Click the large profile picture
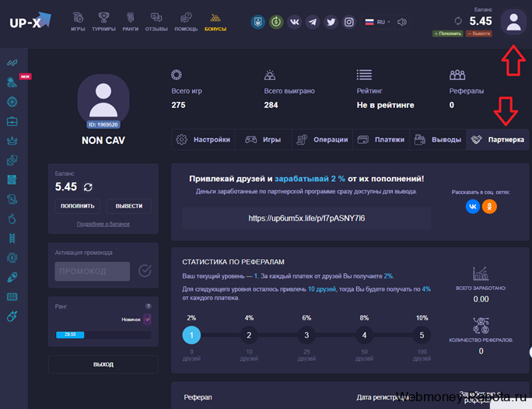Screen dimensions: 532x409 pyautogui.click(x=103, y=100)
